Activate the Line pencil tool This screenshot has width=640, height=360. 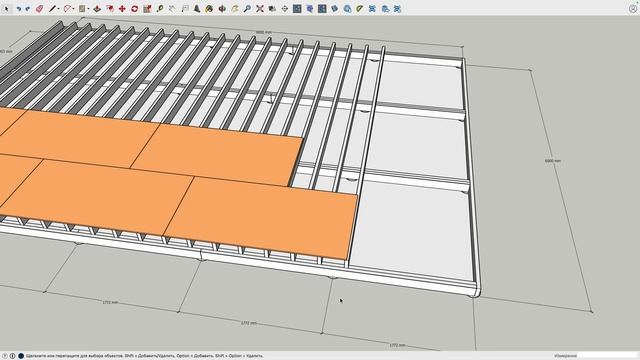(52, 9)
